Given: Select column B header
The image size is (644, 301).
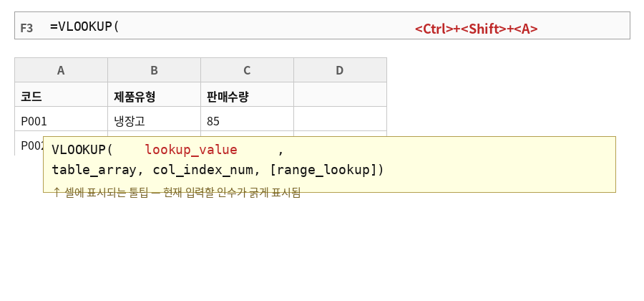Looking at the screenshot, I should tap(155, 70).
